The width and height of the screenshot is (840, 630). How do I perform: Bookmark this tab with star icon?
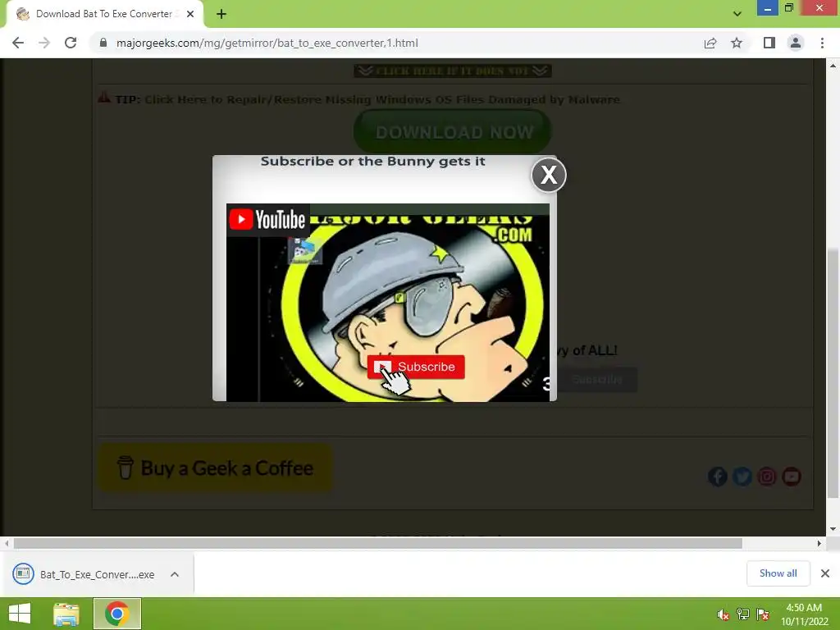(x=737, y=43)
